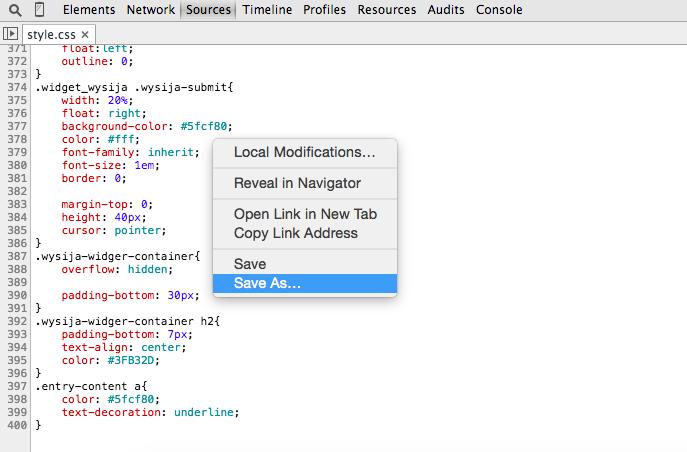Screen dimensions: 687x452
Task: Switch to the Elements tab
Action: pyautogui.click(x=88, y=11)
